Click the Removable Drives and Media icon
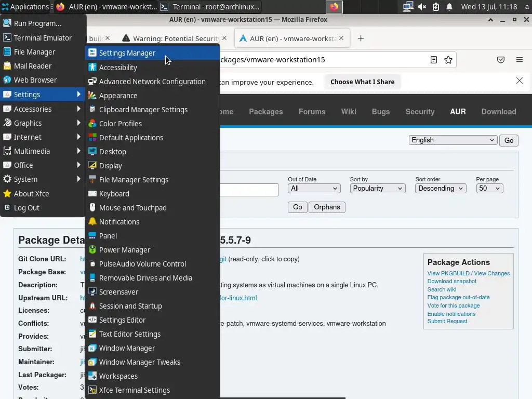Image resolution: width=532 pixels, height=399 pixels. click(x=92, y=277)
